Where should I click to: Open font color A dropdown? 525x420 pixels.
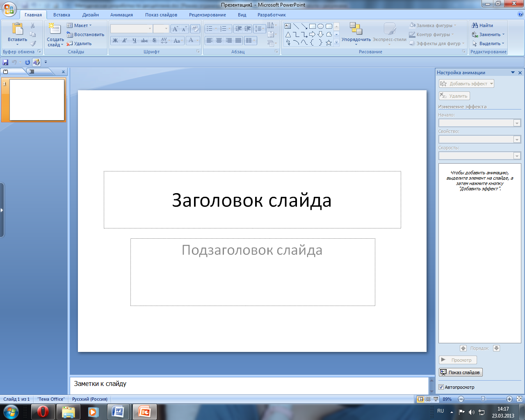(x=193, y=41)
